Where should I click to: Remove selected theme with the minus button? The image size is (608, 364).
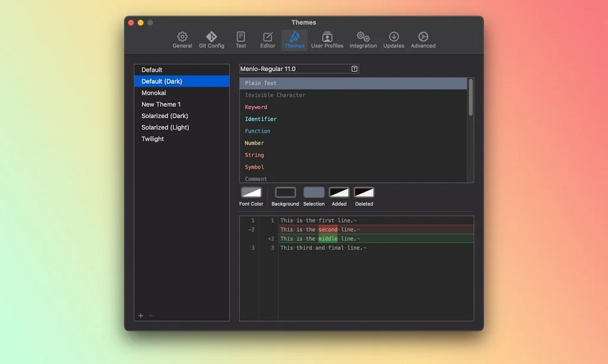pos(151,315)
